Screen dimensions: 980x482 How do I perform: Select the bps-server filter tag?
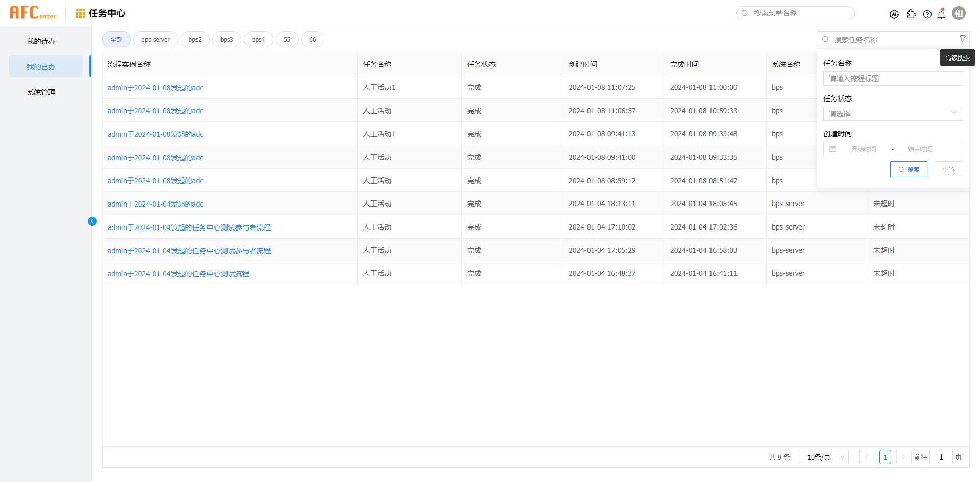[x=155, y=39]
